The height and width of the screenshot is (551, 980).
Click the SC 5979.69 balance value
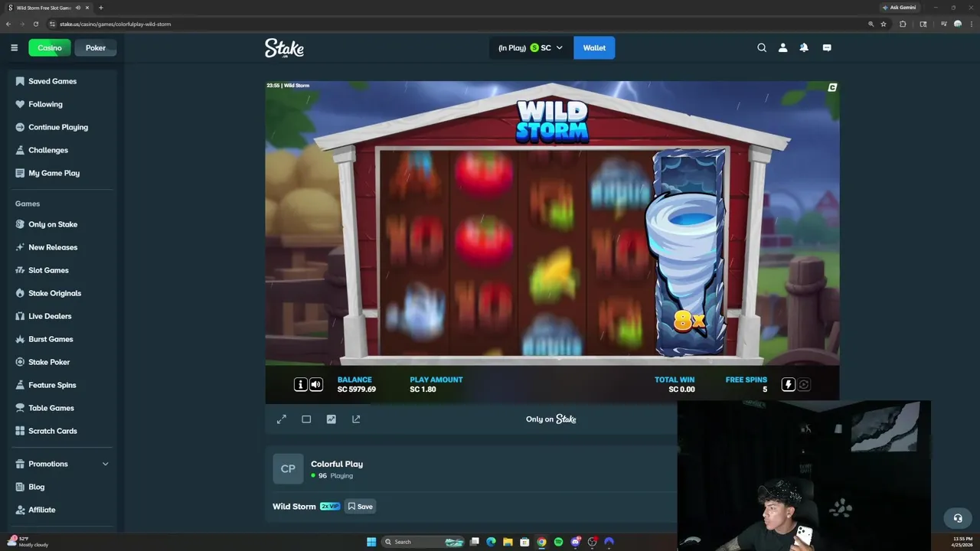coord(357,390)
